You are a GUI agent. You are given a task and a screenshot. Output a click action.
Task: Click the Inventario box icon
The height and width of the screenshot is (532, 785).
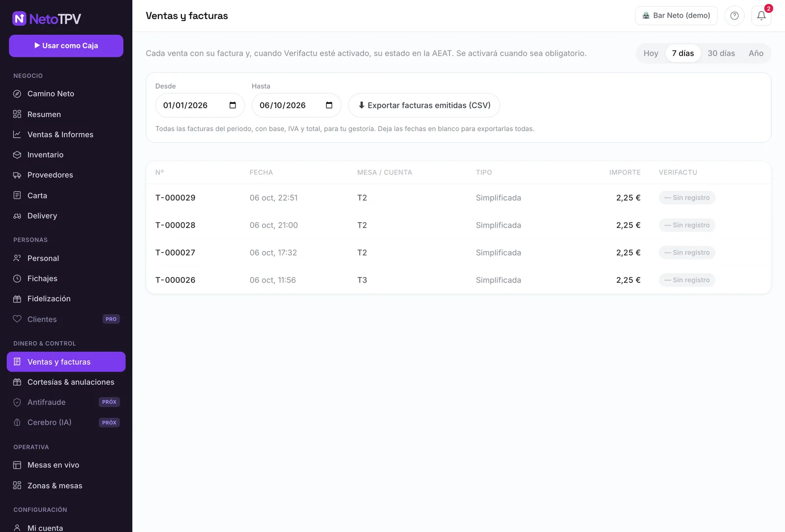17,154
